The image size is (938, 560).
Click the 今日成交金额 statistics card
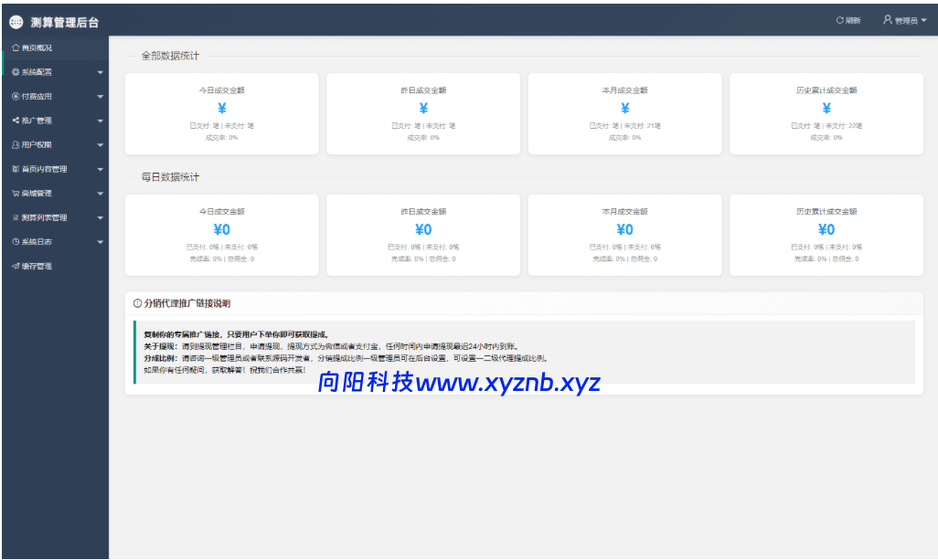[x=221, y=112]
